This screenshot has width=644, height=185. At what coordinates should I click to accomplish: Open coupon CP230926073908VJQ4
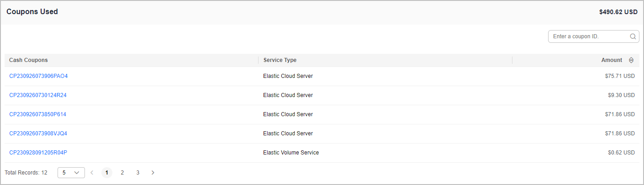[38, 134]
